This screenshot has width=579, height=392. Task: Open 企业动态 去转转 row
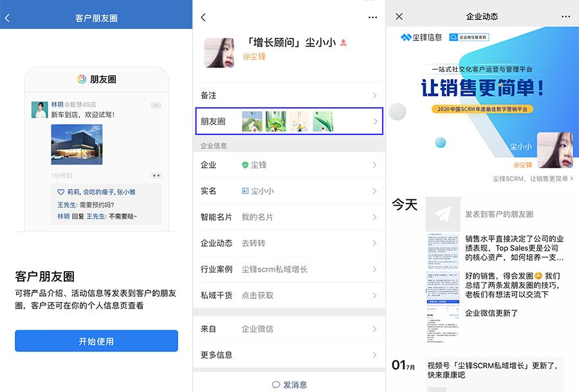(x=289, y=243)
